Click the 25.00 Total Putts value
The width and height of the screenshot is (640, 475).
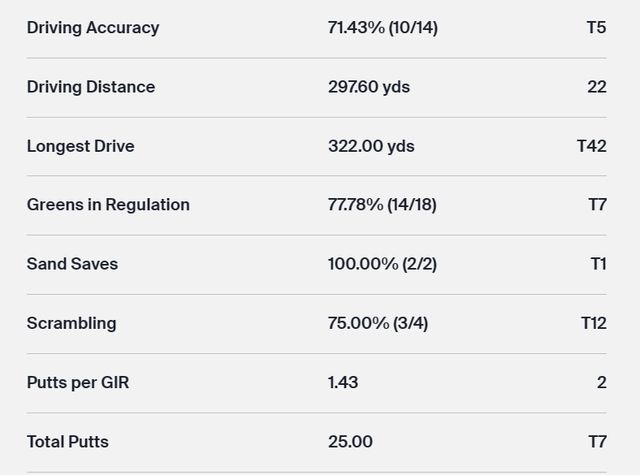350,441
